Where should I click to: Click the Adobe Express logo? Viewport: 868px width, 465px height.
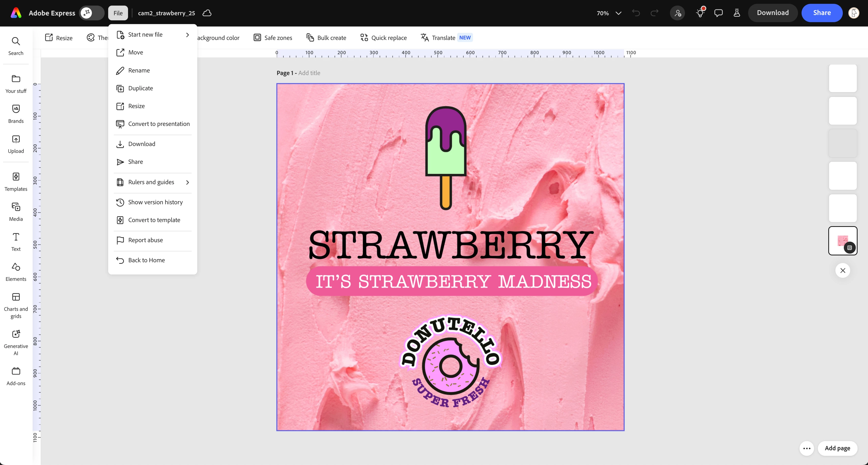tap(16, 13)
